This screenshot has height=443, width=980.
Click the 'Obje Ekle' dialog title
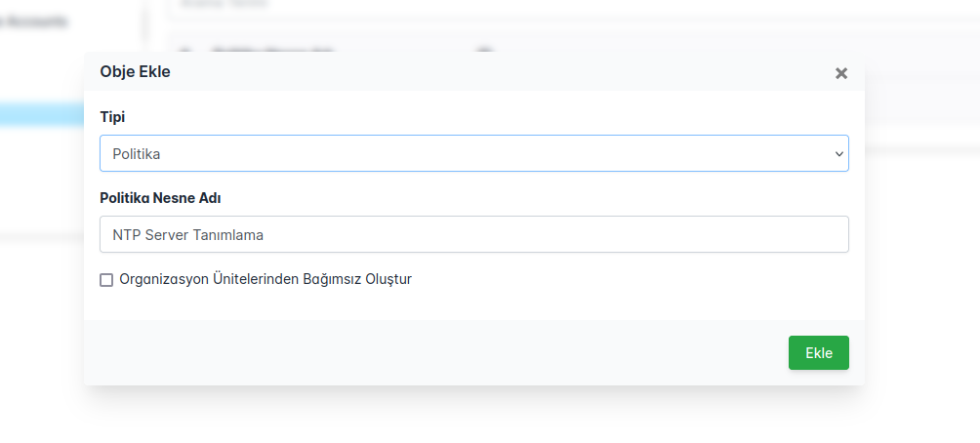[x=135, y=72]
